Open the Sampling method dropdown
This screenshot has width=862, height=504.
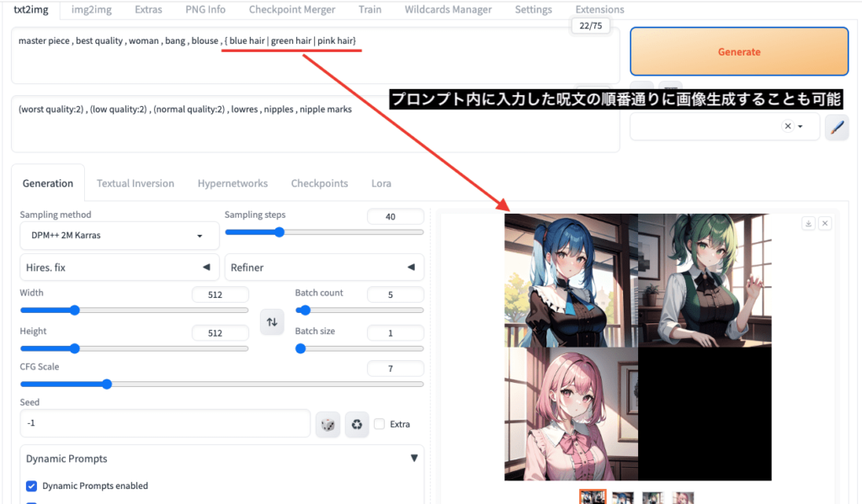point(120,236)
